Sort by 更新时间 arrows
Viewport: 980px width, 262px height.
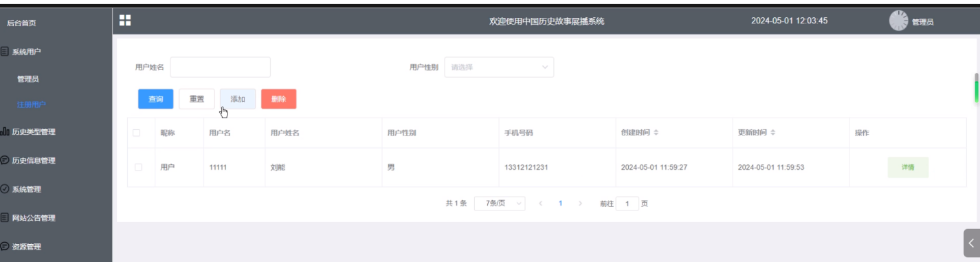coord(773,133)
